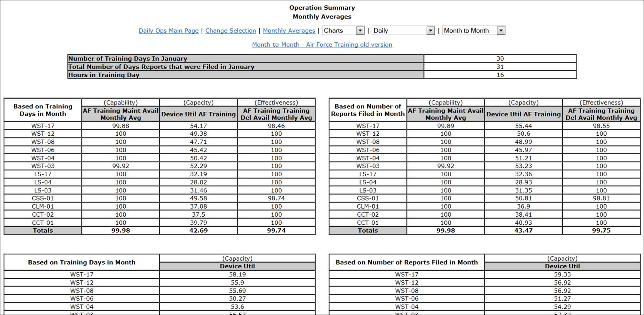Image resolution: width=644 pixels, height=315 pixels.
Task: Select the value 31 for reports filed in January
Action: (500, 67)
